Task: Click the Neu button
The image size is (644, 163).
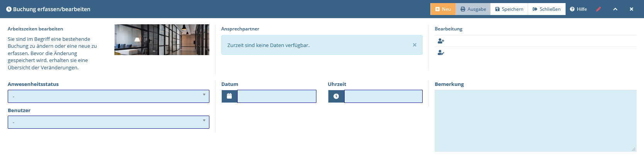Action: coord(443,9)
